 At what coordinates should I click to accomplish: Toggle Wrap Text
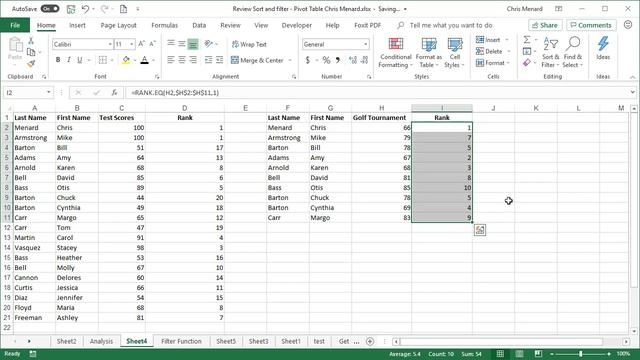tap(249, 44)
